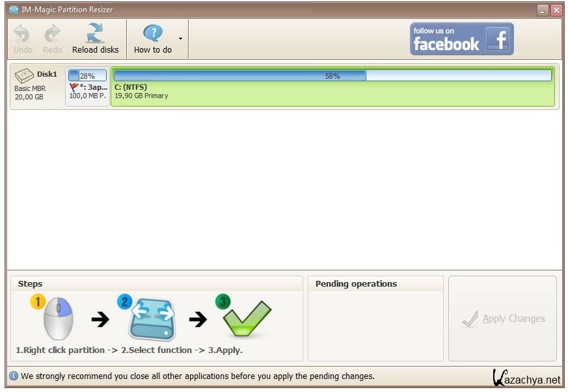Click the Redo arrow icon

pos(52,34)
